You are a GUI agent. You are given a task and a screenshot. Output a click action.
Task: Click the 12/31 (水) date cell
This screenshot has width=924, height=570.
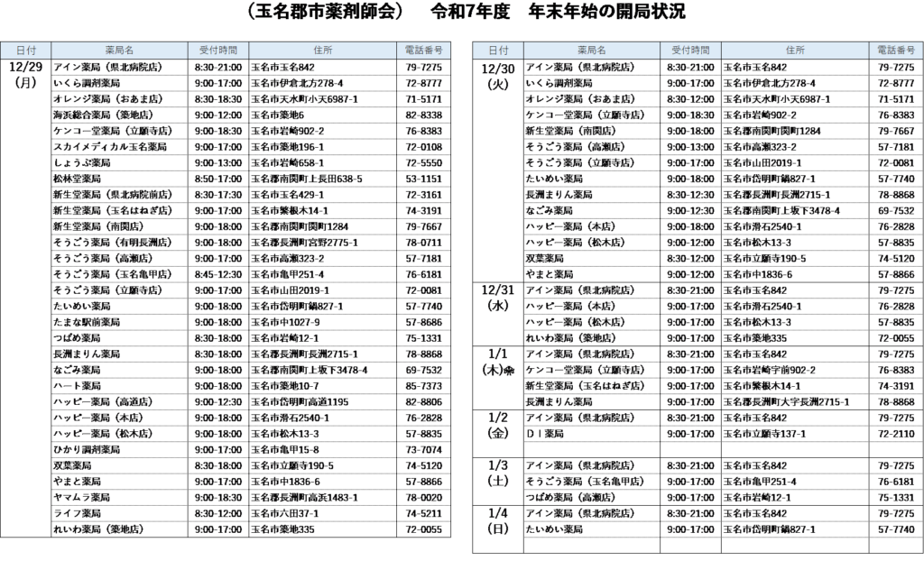499,298
